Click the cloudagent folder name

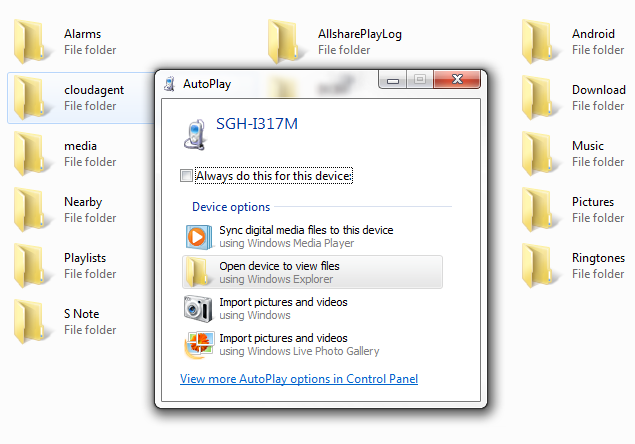point(94,90)
